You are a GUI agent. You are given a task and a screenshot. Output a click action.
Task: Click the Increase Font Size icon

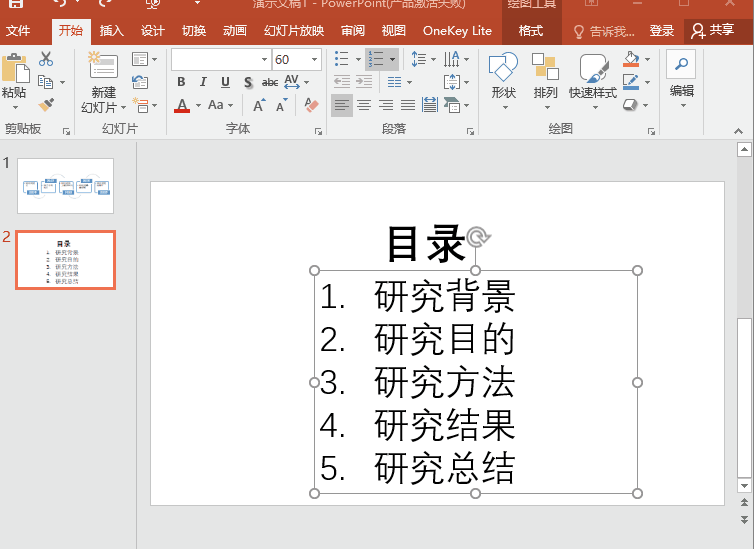pos(259,105)
